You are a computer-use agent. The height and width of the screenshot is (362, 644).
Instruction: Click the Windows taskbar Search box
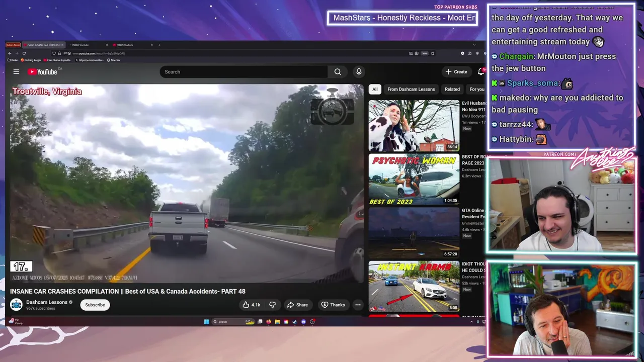233,322
